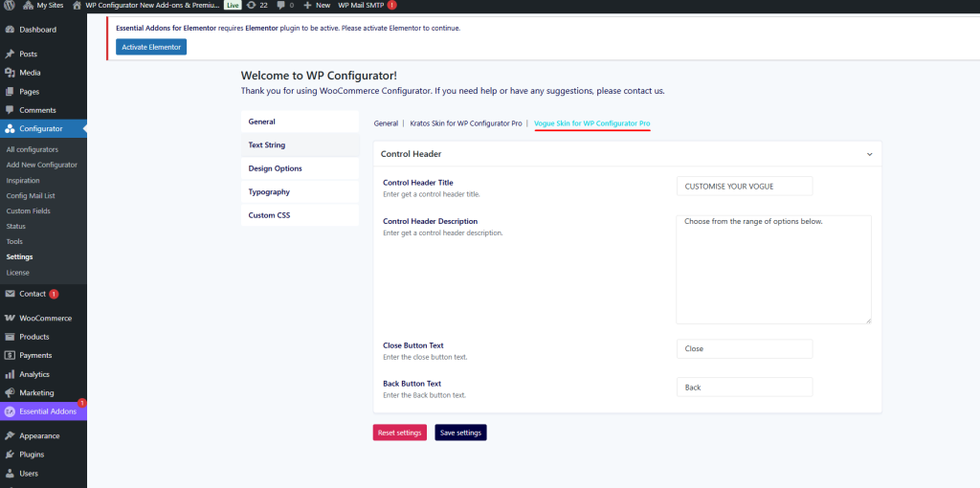The image size is (980, 488).
Task: Open Custom Fields submenu item
Action: coord(28,211)
